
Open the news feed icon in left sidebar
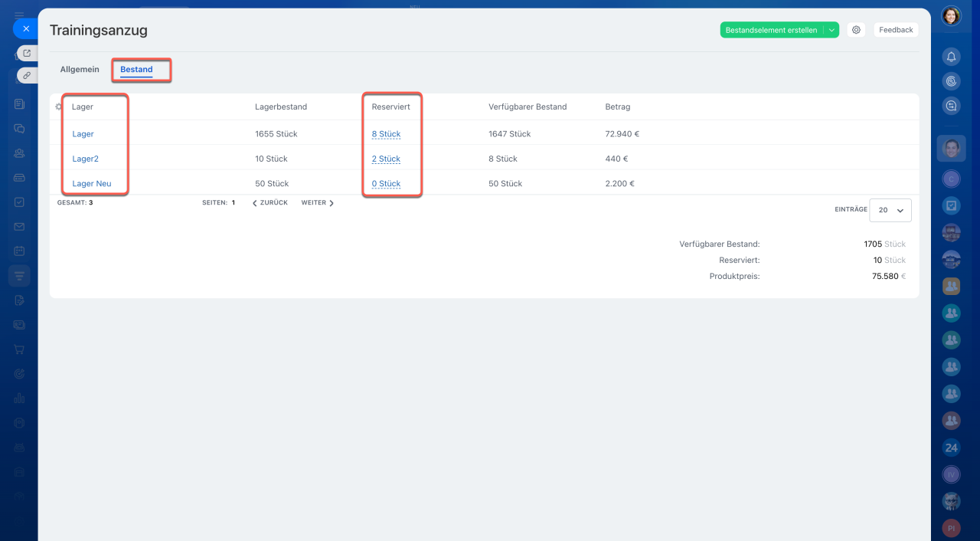point(19,103)
